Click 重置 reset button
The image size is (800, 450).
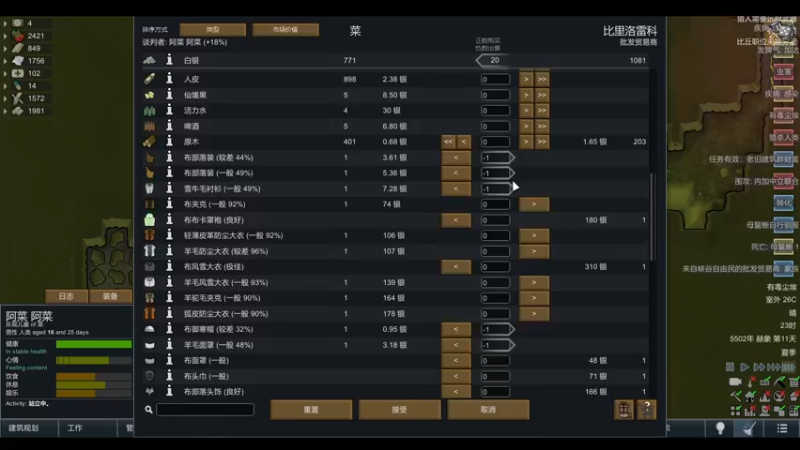tap(311, 410)
